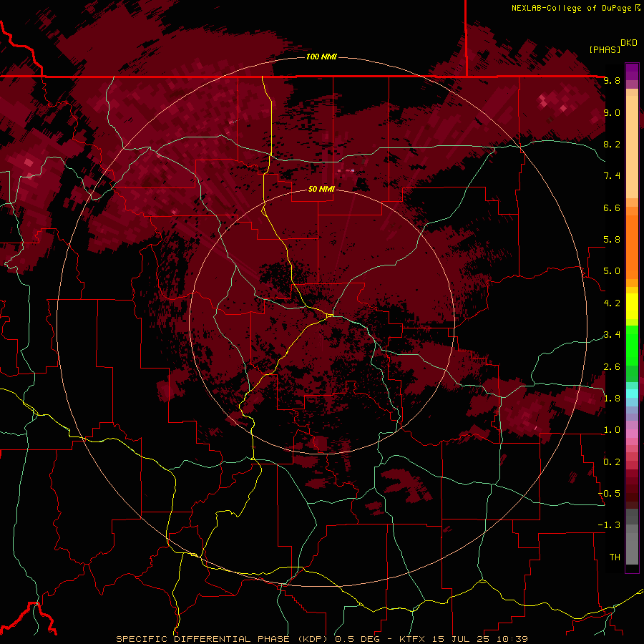Click the 5.0 legend value

click(612, 271)
